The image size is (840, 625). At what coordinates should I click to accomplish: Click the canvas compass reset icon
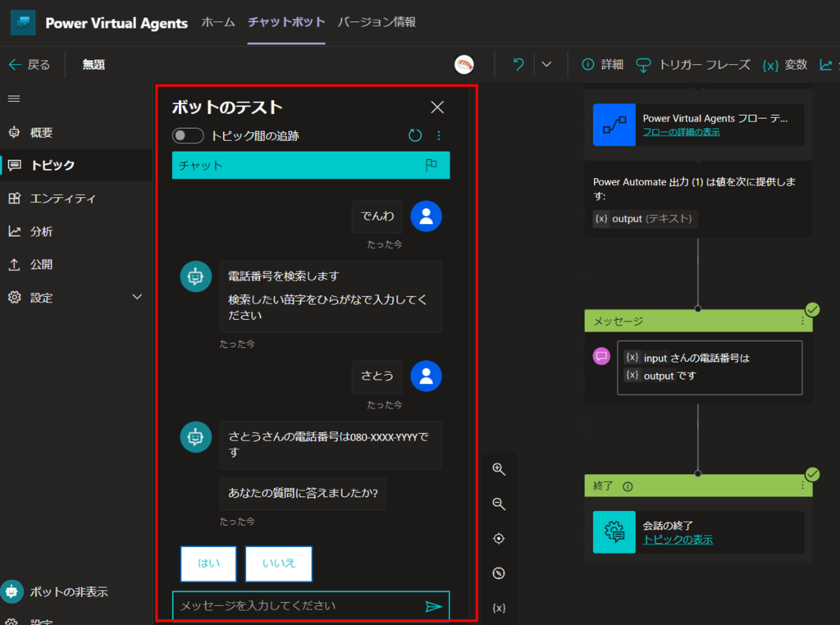499,573
